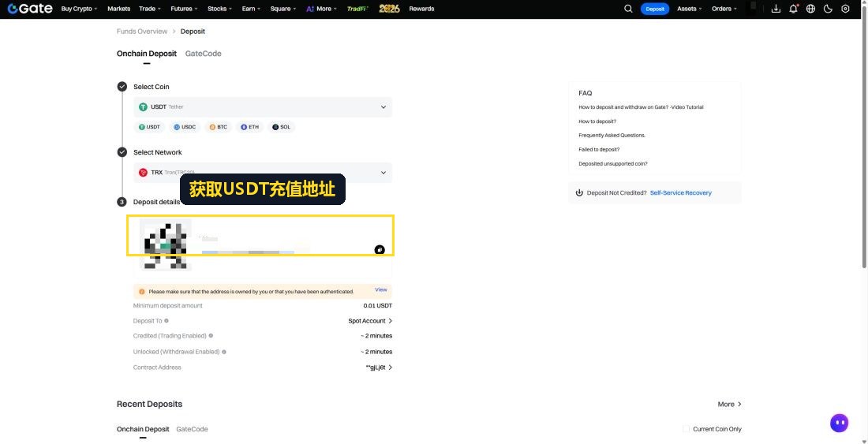
Task: Select the BTC quick coin chip
Action: click(218, 127)
